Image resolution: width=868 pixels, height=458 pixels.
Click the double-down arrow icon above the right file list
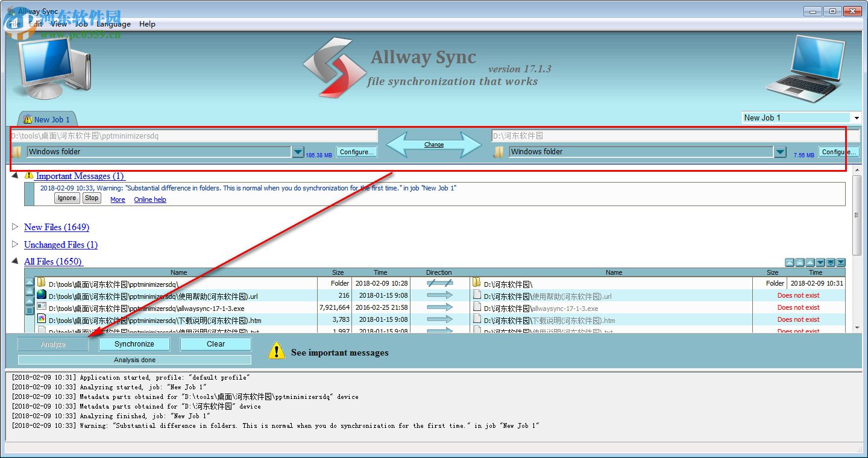[x=831, y=262]
